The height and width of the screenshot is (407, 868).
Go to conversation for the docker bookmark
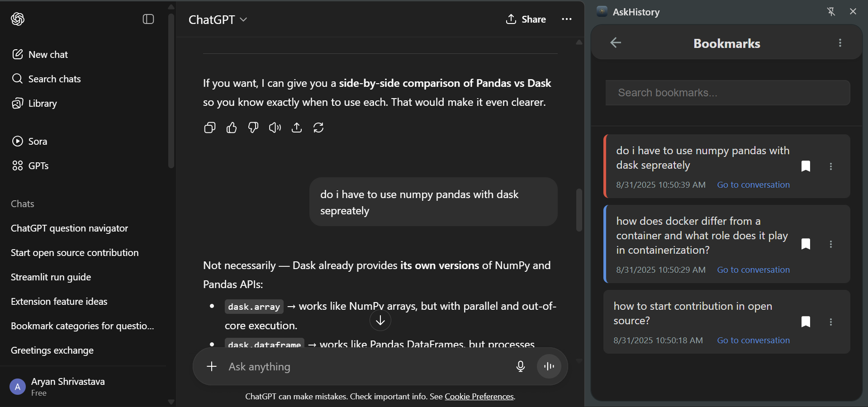tap(754, 270)
